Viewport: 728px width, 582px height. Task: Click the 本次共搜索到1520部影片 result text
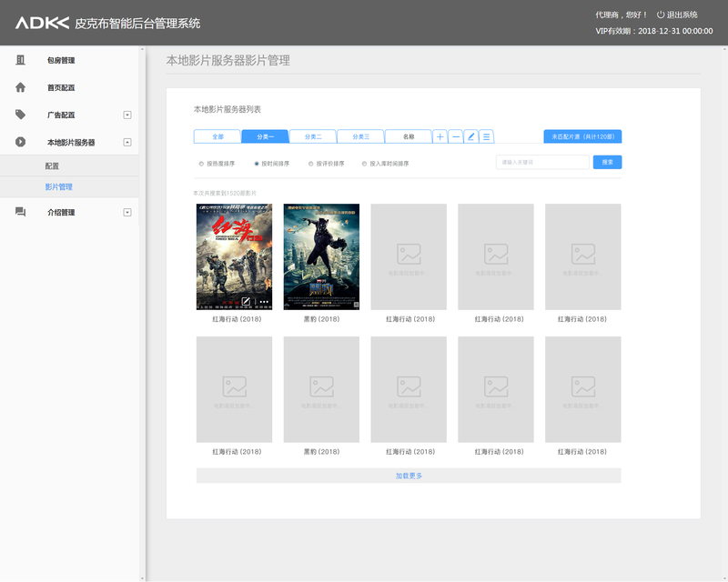[225, 193]
